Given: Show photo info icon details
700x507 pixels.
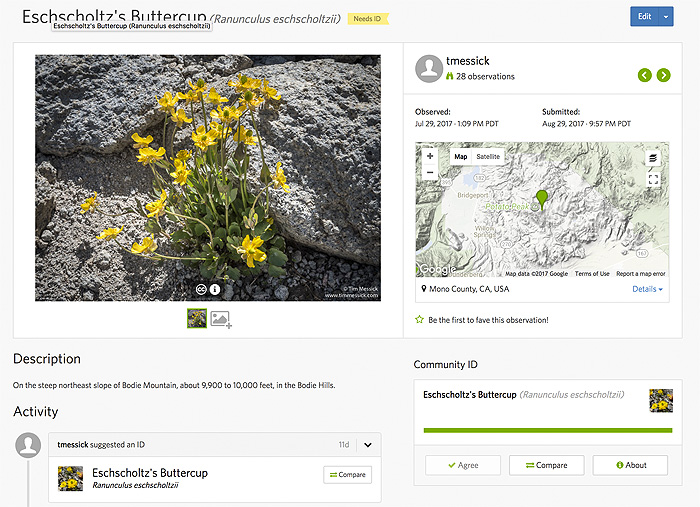Looking at the screenshot, I should click(214, 289).
